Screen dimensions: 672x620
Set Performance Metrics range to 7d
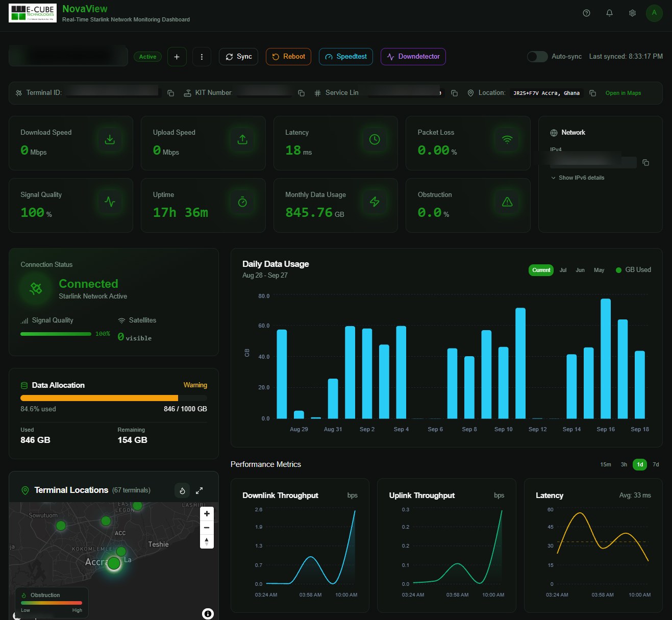[x=656, y=464]
